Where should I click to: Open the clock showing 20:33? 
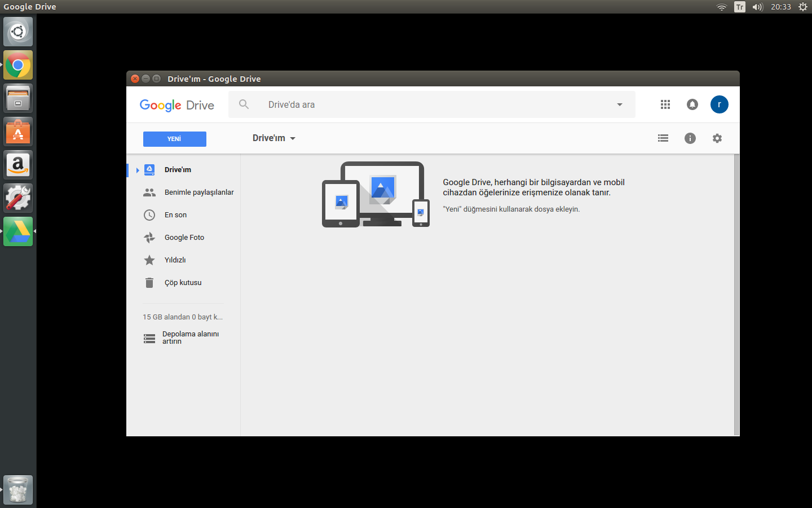coord(781,7)
